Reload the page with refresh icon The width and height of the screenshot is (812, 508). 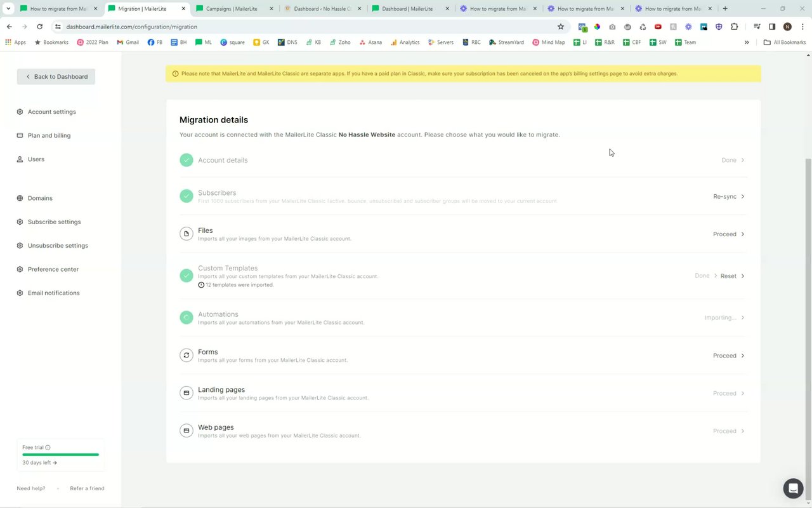tap(39, 27)
